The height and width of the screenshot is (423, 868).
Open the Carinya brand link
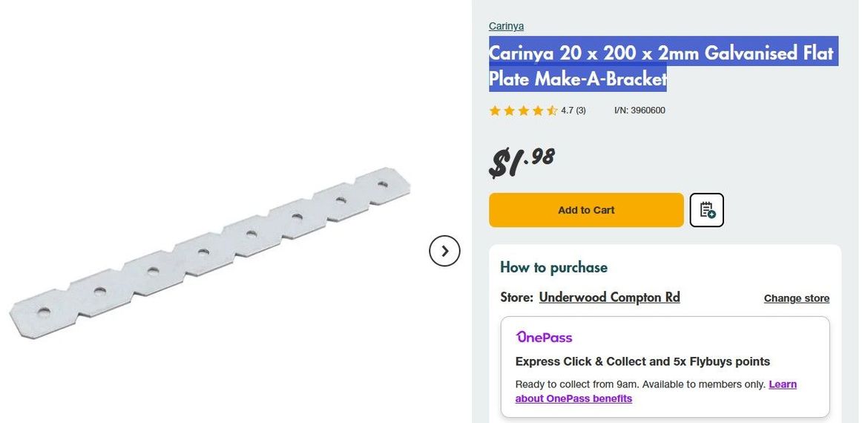tap(506, 26)
